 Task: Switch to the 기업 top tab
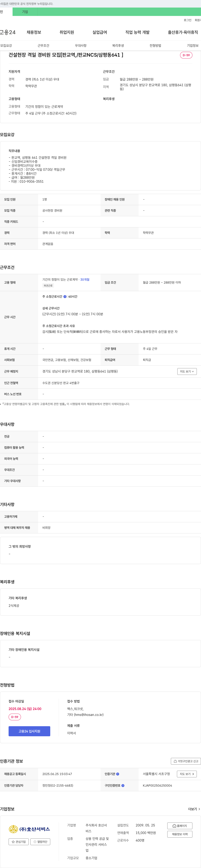click(x=25, y=12)
